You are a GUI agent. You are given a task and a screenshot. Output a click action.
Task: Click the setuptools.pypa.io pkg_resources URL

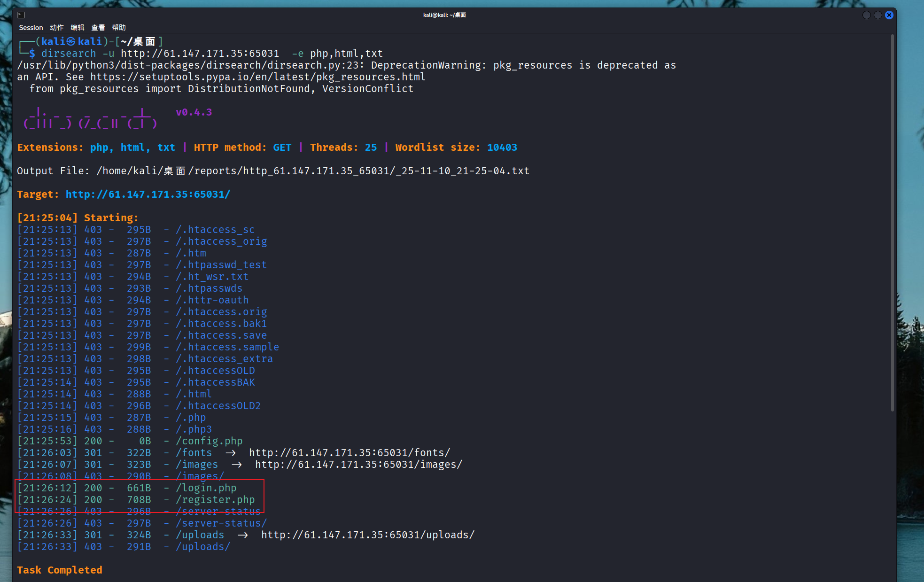click(x=257, y=77)
